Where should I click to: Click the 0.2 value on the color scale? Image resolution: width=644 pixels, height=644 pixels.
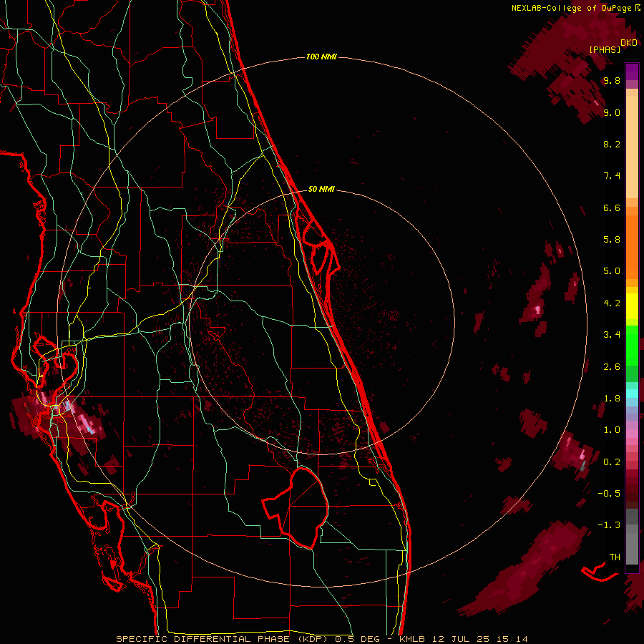(612, 462)
